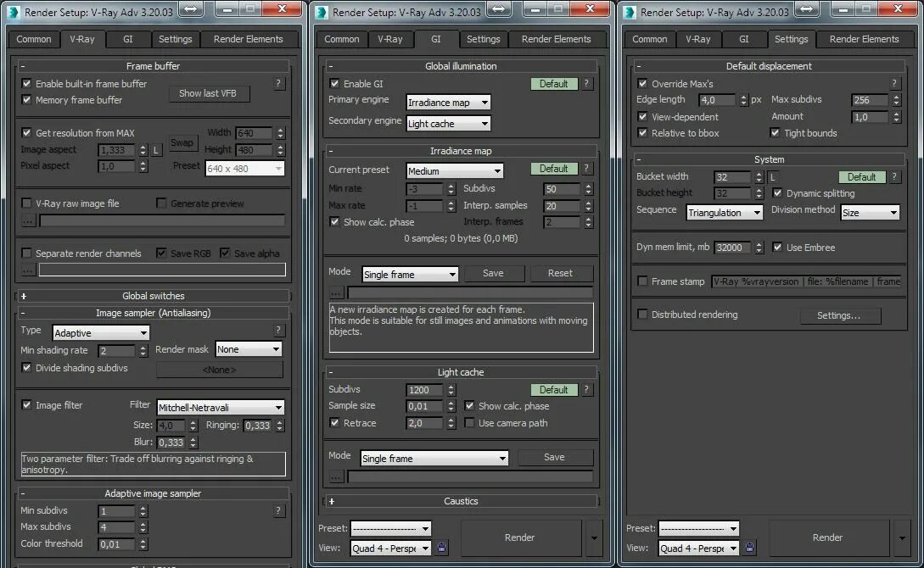Click the Render button in GI window
This screenshot has width=924, height=568.
520,537
